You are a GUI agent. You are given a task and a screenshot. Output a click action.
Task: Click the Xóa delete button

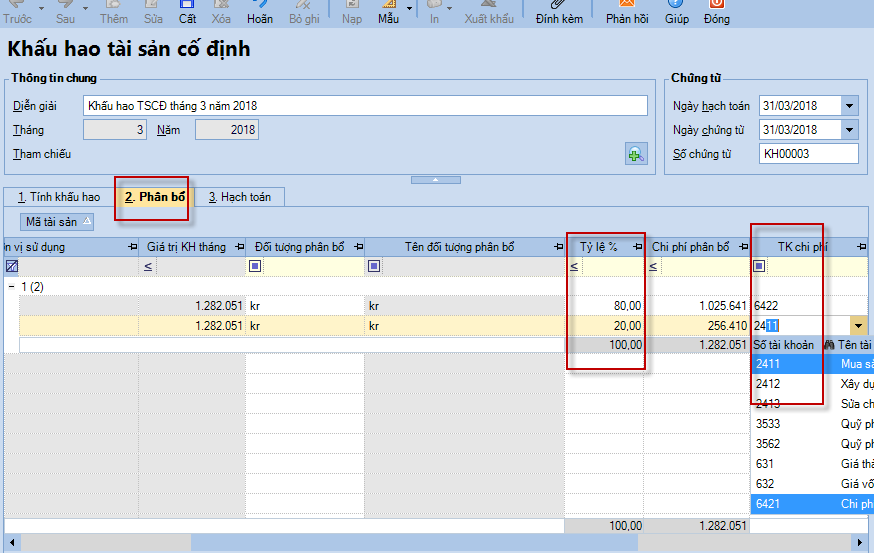point(221,13)
